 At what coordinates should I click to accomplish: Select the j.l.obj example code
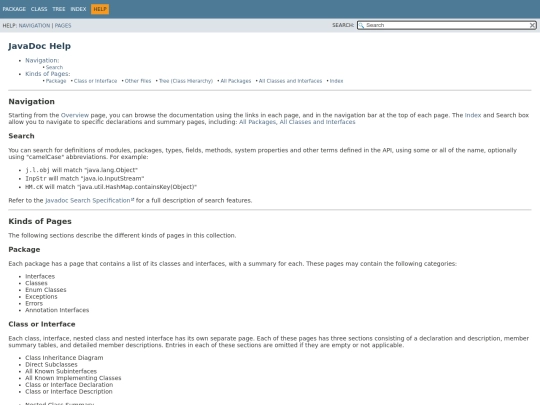coord(38,170)
